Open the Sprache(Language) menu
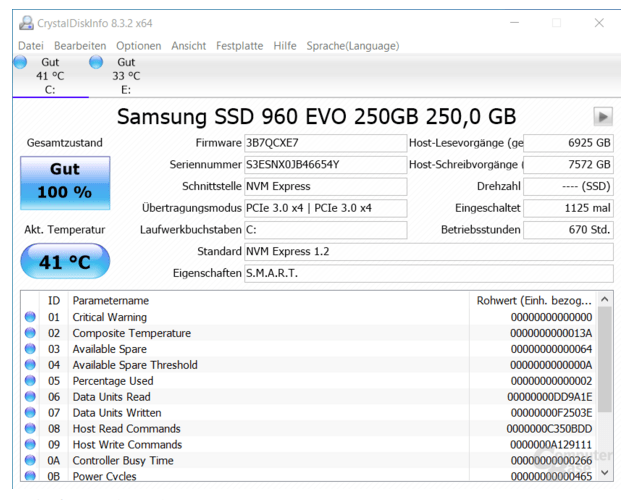Image resolution: width=629 pixels, height=500 pixels. [353, 46]
